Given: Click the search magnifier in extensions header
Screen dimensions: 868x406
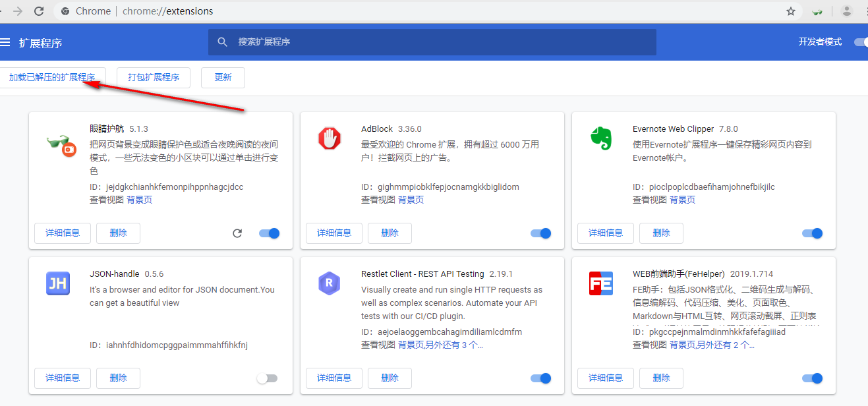Looking at the screenshot, I should pyautogui.click(x=222, y=42).
